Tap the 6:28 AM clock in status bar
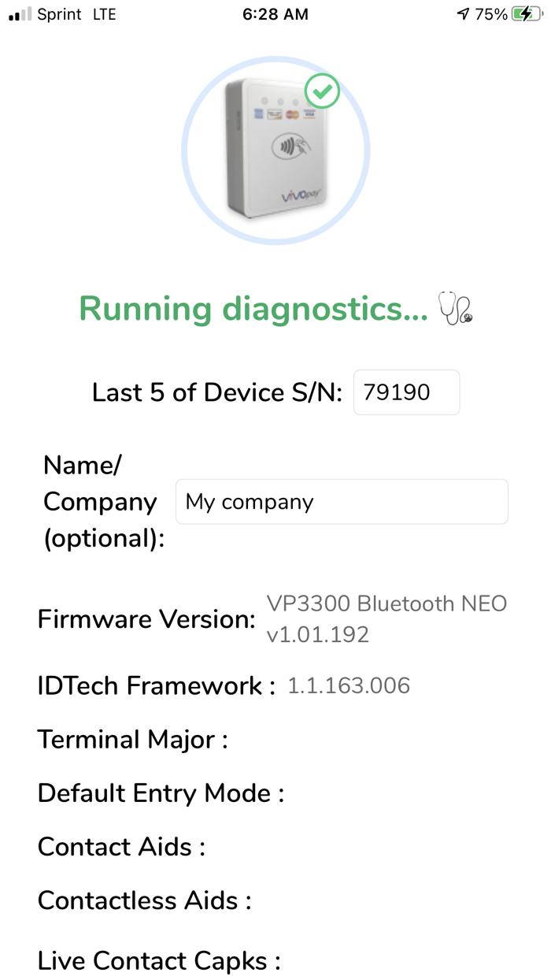The image size is (551, 980). (x=275, y=13)
